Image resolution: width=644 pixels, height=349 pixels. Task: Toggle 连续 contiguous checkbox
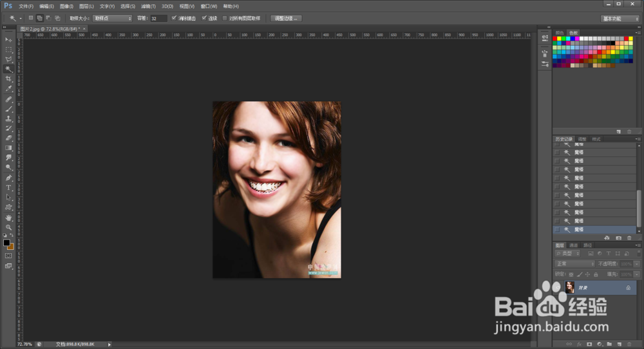coord(204,18)
